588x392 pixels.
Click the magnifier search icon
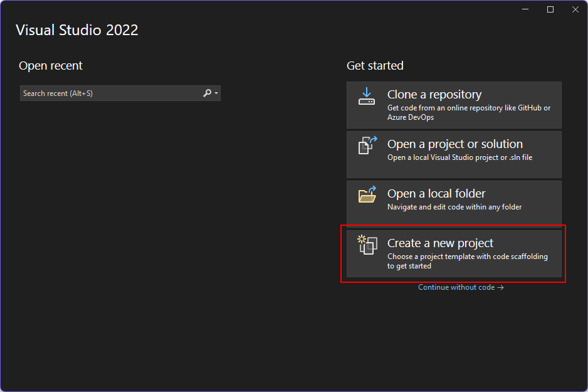(x=207, y=92)
